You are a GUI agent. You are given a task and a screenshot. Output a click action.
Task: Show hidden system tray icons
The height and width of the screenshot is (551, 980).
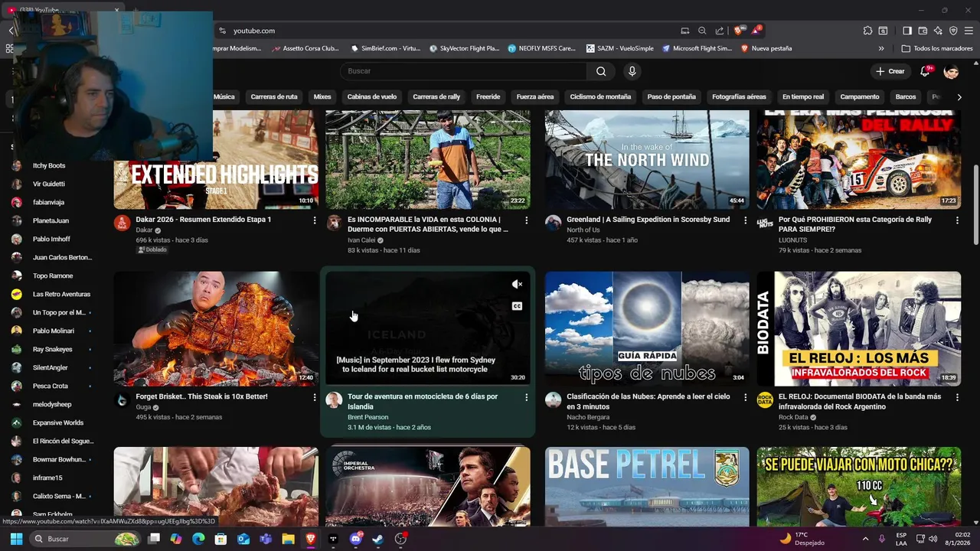coord(865,539)
